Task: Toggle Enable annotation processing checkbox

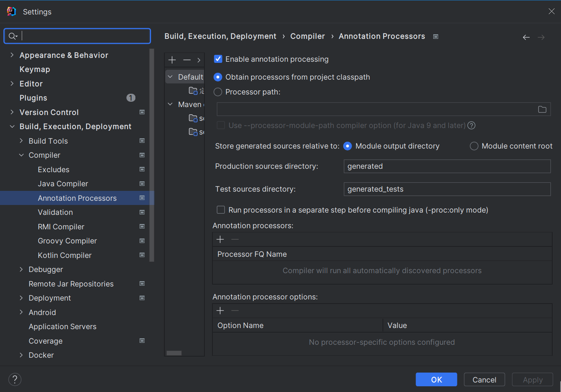Action: (x=218, y=59)
